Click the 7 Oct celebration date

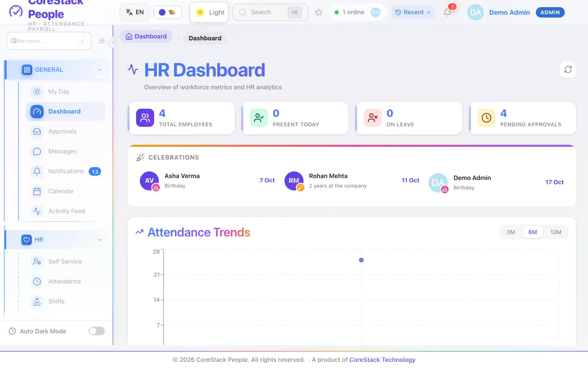pos(267,180)
